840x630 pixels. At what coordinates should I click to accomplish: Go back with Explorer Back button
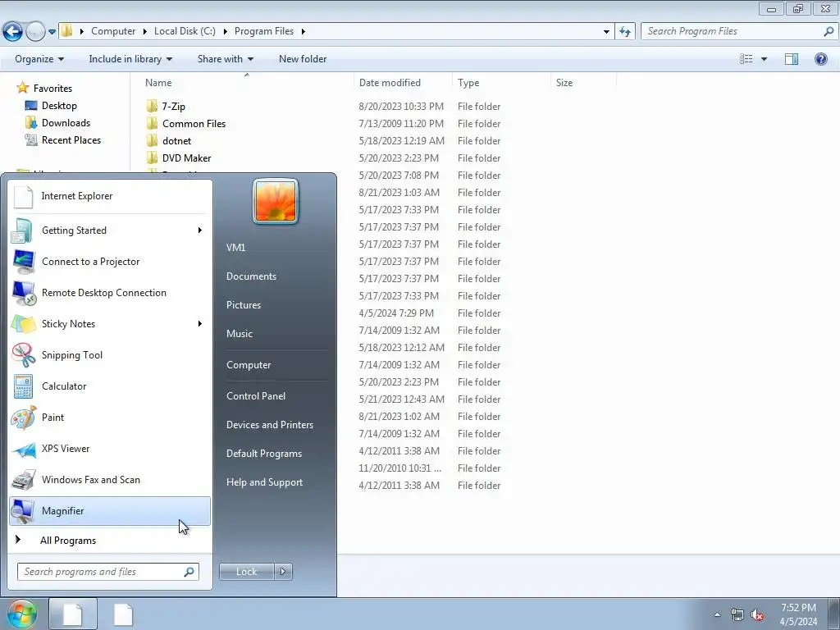pyautogui.click(x=13, y=32)
